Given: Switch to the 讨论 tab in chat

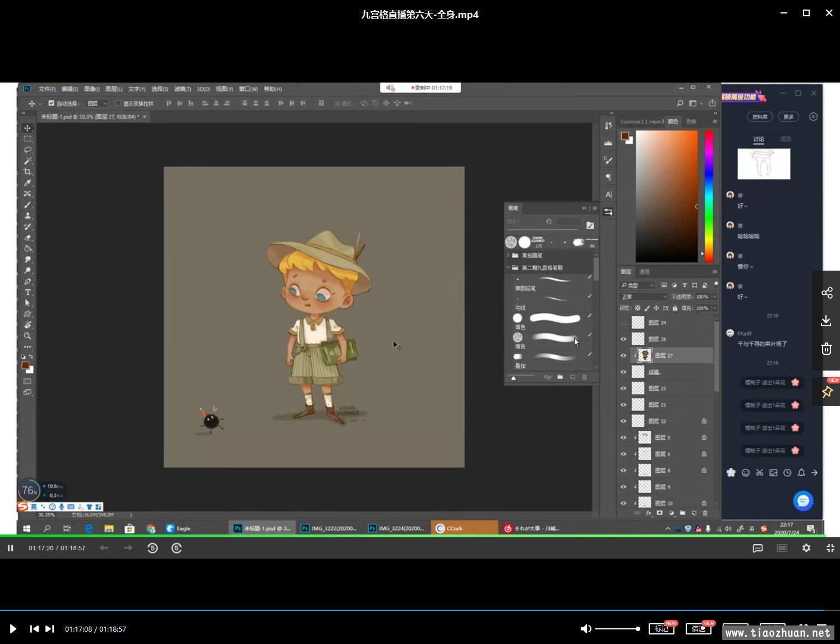Looking at the screenshot, I should coord(759,139).
